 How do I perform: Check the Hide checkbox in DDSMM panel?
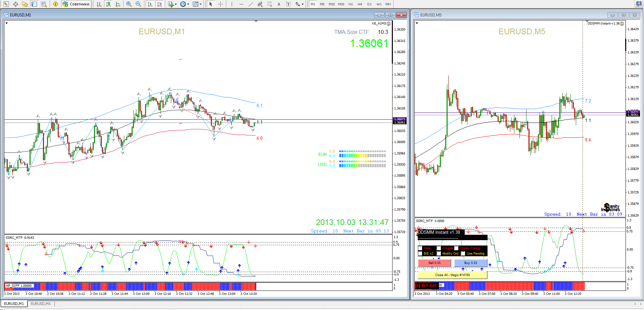(x=420, y=248)
